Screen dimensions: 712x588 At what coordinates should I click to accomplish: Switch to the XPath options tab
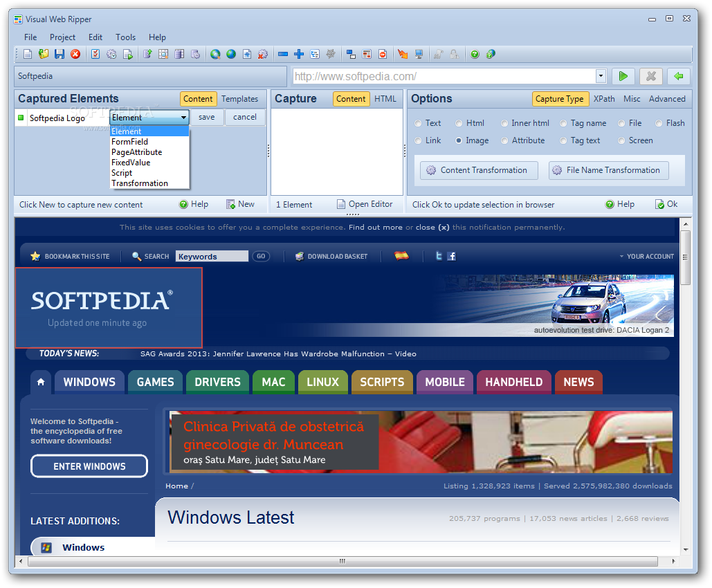pos(604,99)
